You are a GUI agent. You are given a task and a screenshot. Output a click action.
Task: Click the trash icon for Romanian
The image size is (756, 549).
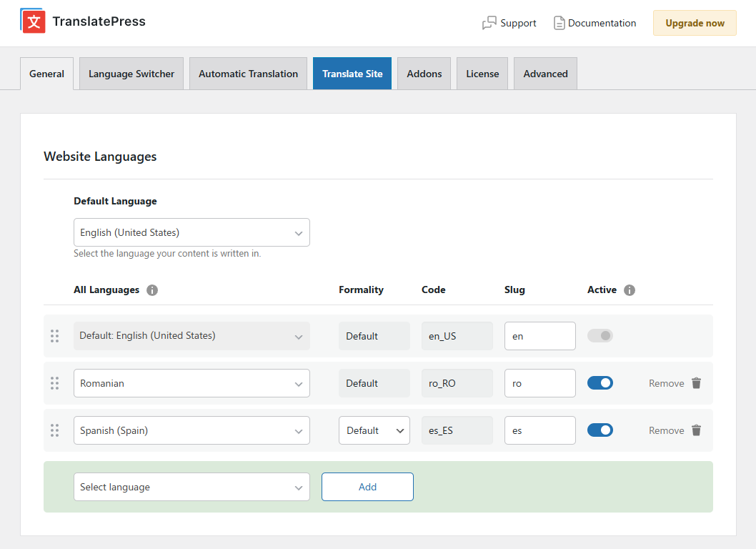tap(697, 383)
